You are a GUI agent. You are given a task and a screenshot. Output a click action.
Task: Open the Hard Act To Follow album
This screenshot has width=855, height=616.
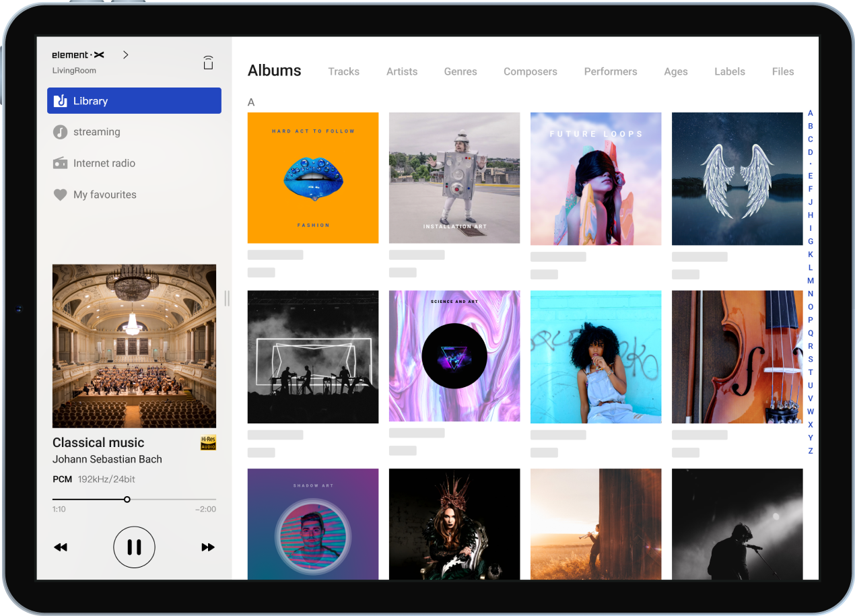[x=313, y=178]
